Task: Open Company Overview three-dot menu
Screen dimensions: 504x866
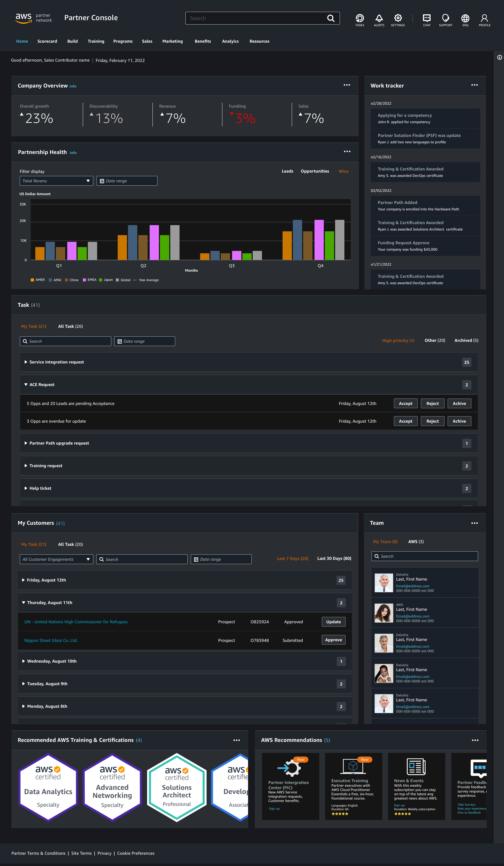Action: pos(347,85)
